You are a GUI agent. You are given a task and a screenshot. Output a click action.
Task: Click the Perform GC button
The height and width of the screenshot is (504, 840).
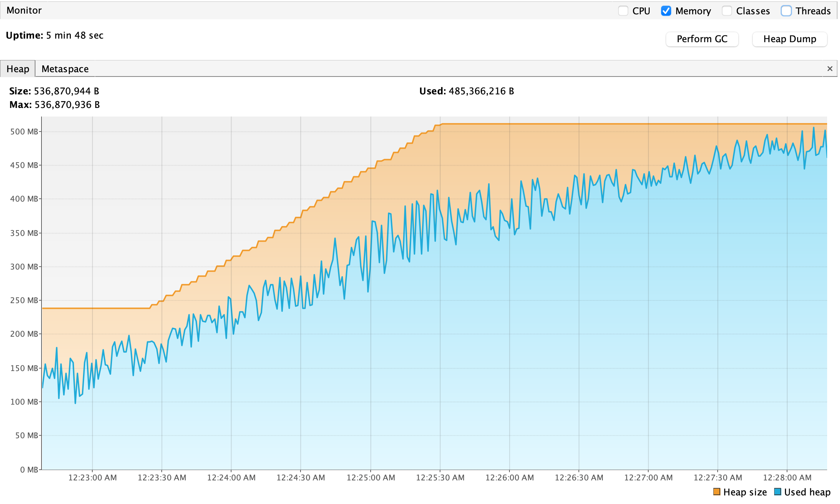coord(702,39)
